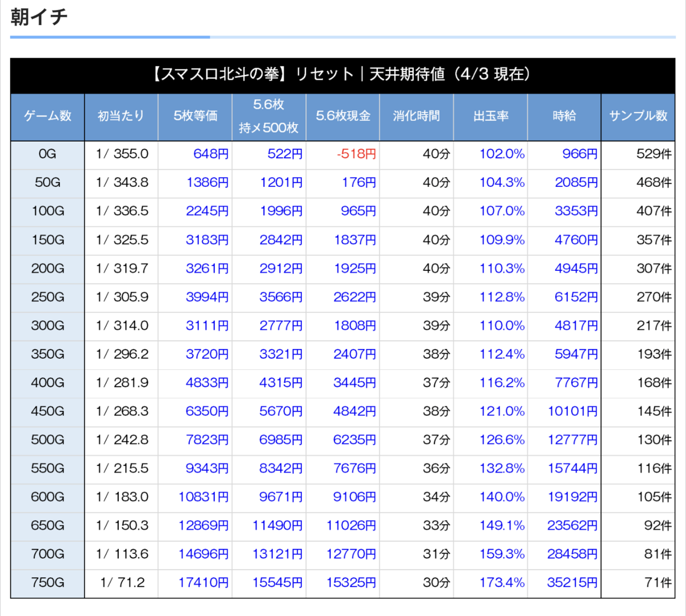Click the ゲーム数 column header
686x616 pixels.
[47, 116]
